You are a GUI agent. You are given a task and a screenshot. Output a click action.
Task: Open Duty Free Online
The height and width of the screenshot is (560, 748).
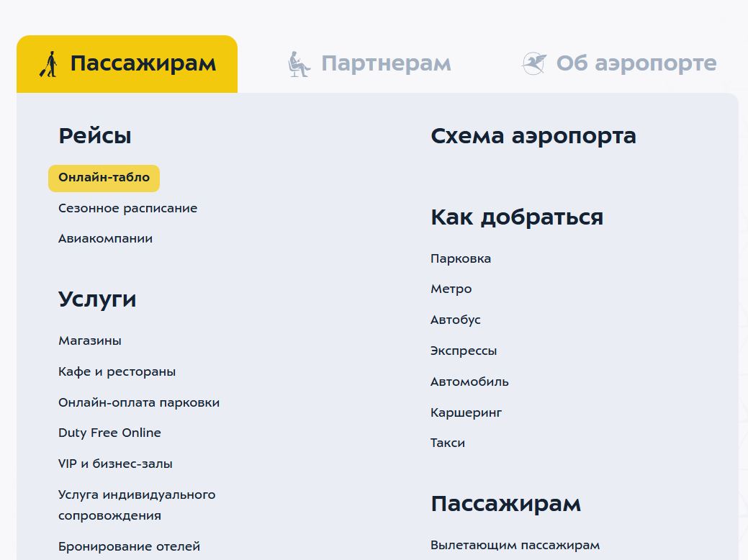(x=109, y=433)
